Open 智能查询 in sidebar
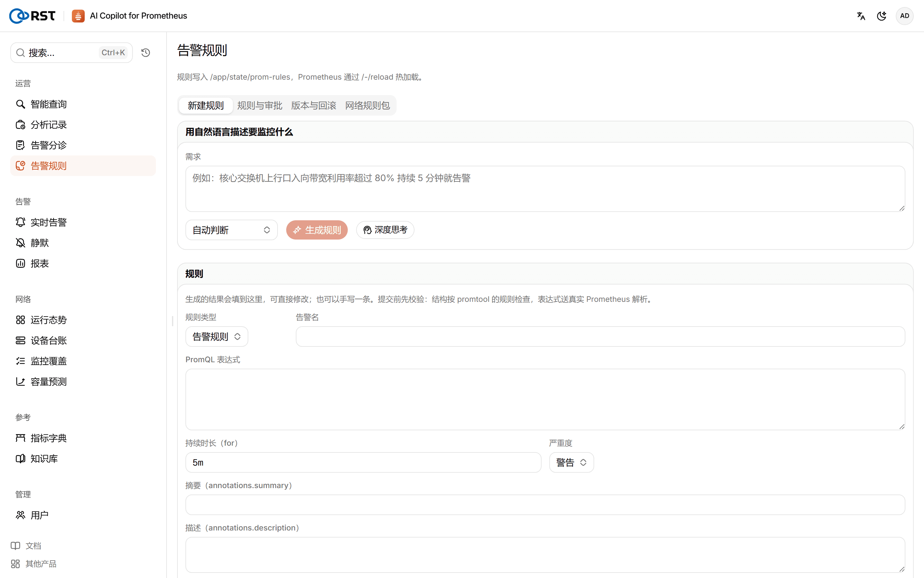Screen dimensions: 924x578 click(83, 104)
